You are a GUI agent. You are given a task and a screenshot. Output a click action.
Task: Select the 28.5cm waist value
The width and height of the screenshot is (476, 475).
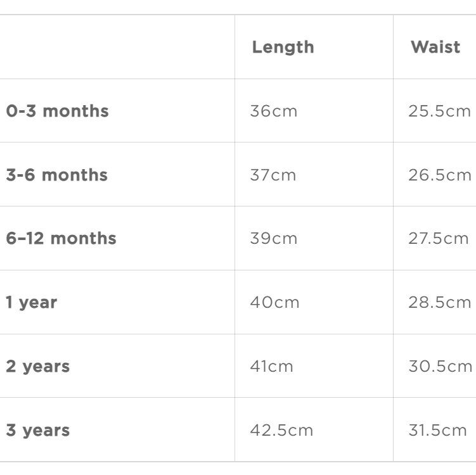click(440, 303)
